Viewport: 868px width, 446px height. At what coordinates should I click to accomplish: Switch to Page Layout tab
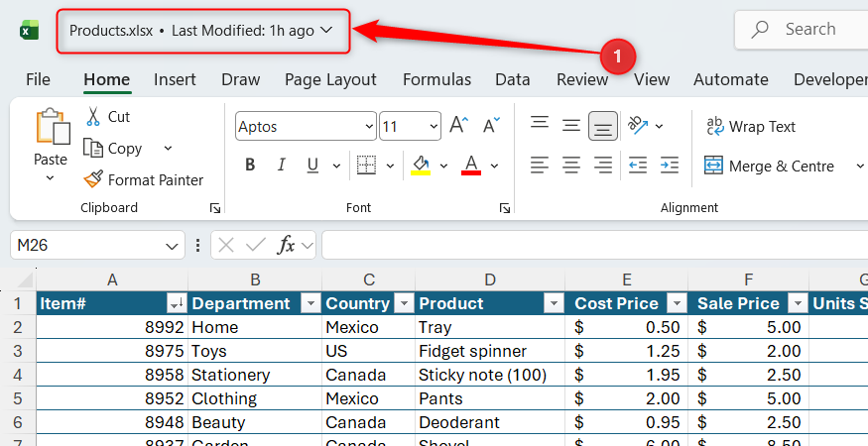330,79
